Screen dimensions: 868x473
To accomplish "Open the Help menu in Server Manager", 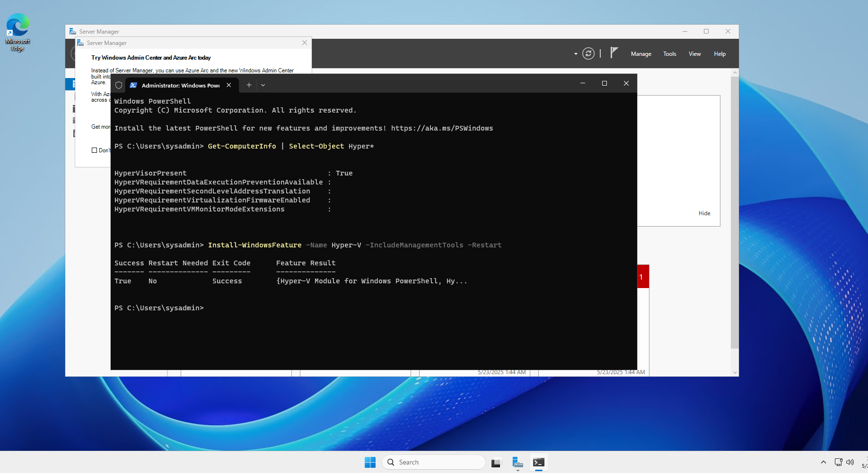I will coord(719,54).
